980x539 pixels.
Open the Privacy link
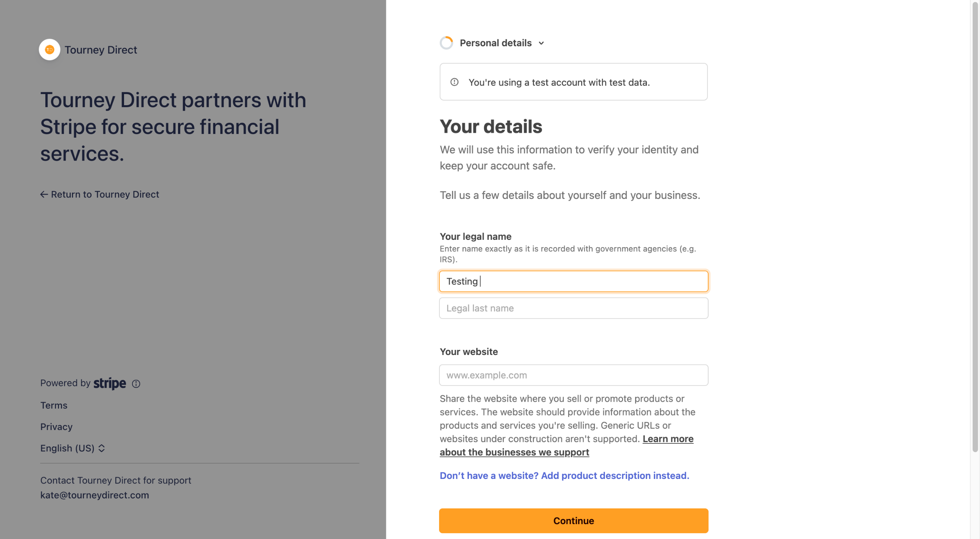[56, 427]
